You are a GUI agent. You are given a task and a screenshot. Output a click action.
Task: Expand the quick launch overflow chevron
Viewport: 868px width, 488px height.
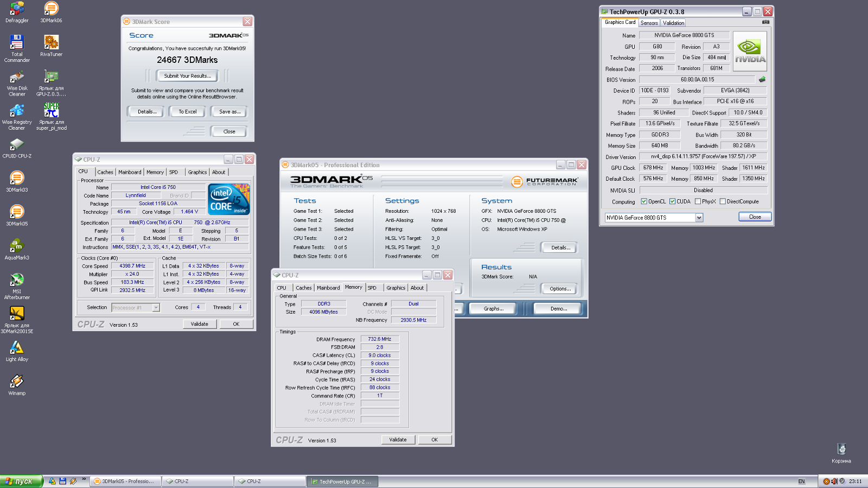point(84,480)
